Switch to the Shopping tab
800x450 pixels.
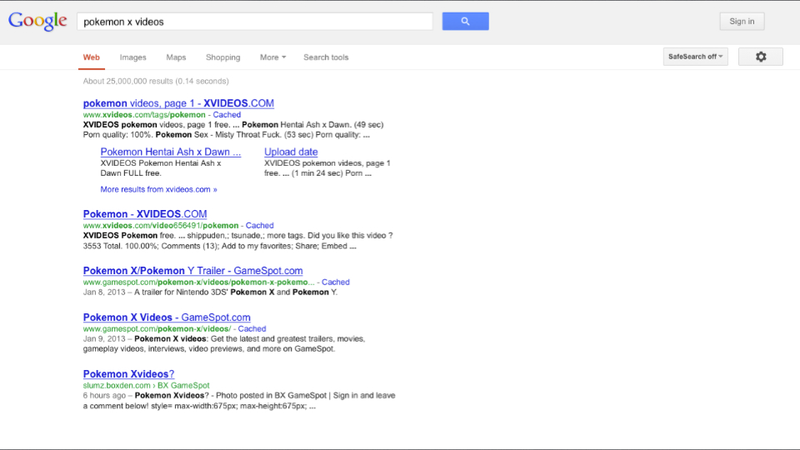(x=223, y=57)
